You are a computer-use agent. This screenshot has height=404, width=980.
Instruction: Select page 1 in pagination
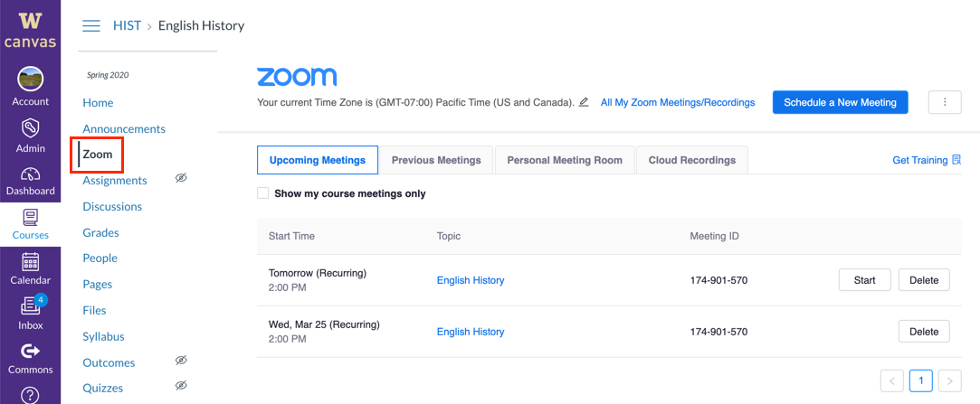point(920,381)
